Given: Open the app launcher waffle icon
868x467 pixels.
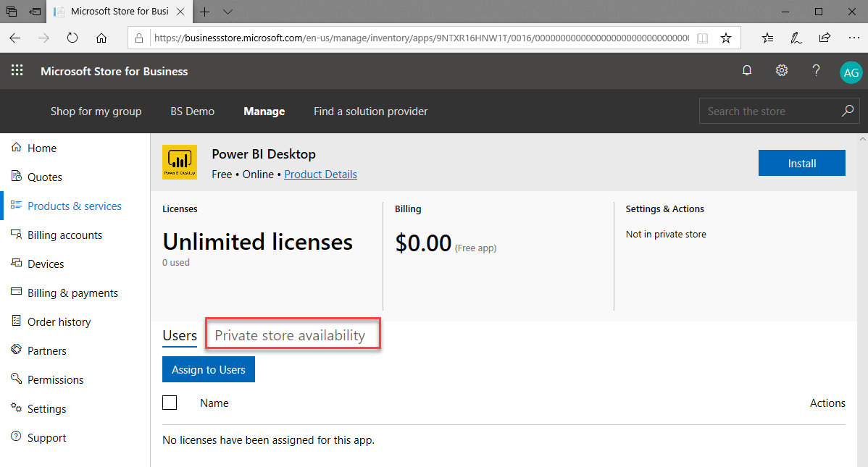Looking at the screenshot, I should 17,70.
